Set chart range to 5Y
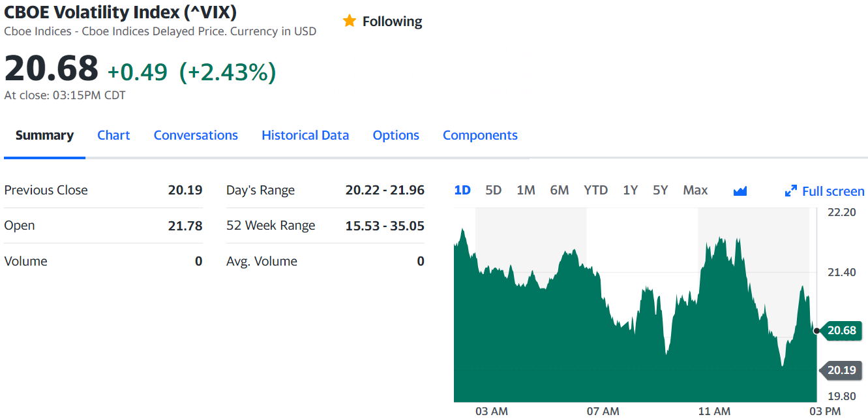Screen dimensions: 868x419 coord(661,190)
